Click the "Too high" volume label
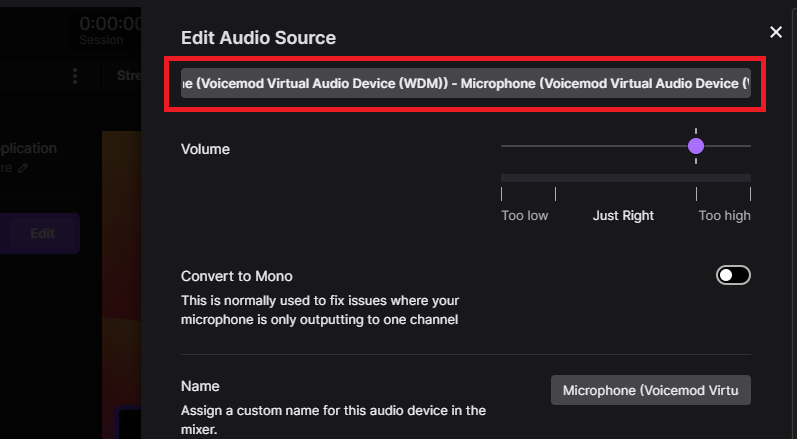 point(724,215)
